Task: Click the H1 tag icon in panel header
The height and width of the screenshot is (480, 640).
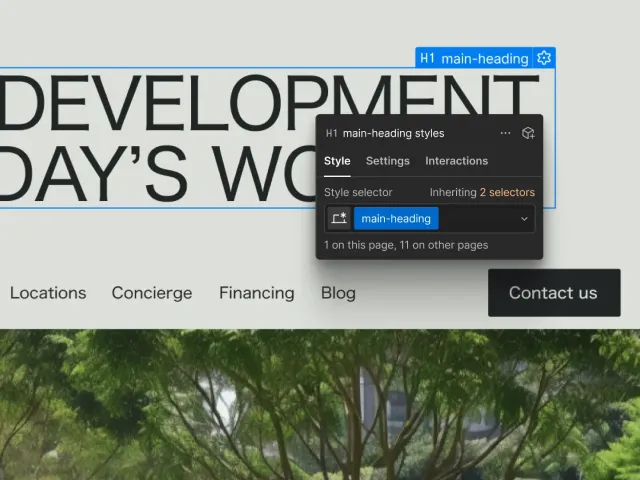Action: tap(331, 133)
